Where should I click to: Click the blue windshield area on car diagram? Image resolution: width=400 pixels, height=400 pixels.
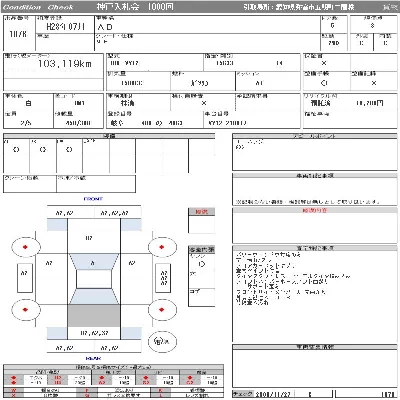point(94,262)
